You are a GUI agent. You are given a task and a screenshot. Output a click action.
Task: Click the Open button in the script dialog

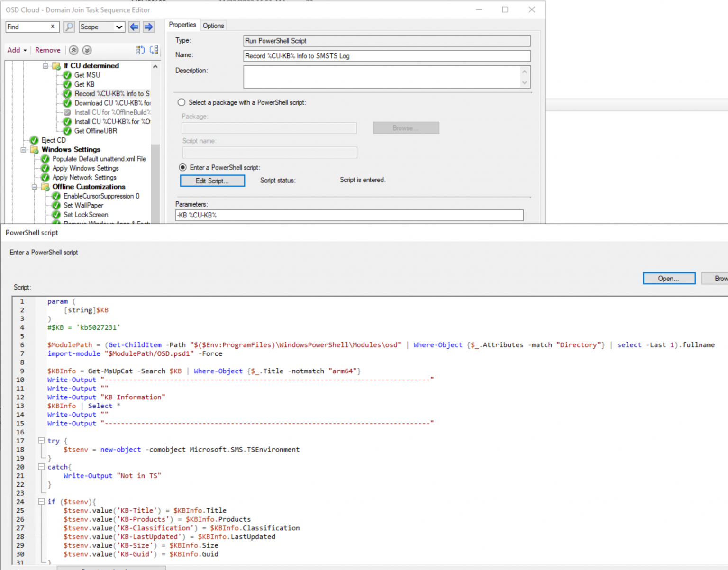click(x=668, y=278)
